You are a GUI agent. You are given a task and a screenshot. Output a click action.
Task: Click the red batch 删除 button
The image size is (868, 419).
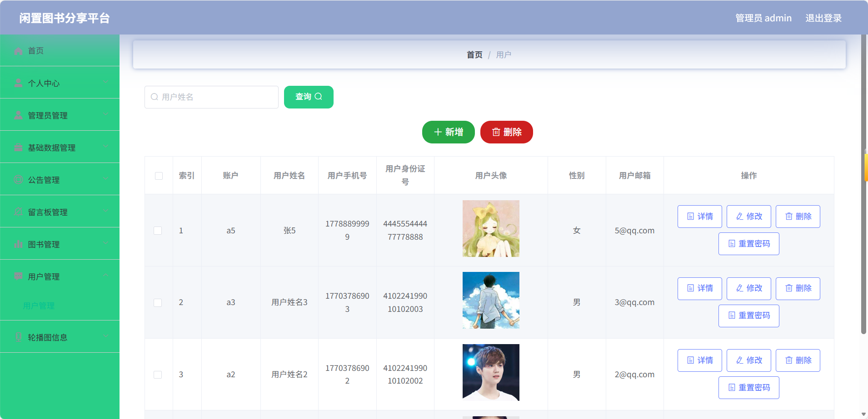tap(507, 132)
